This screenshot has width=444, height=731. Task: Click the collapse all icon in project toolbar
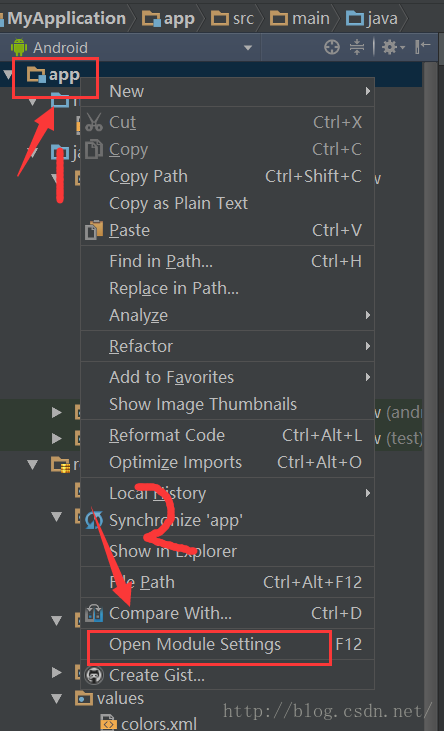[x=356, y=47]
